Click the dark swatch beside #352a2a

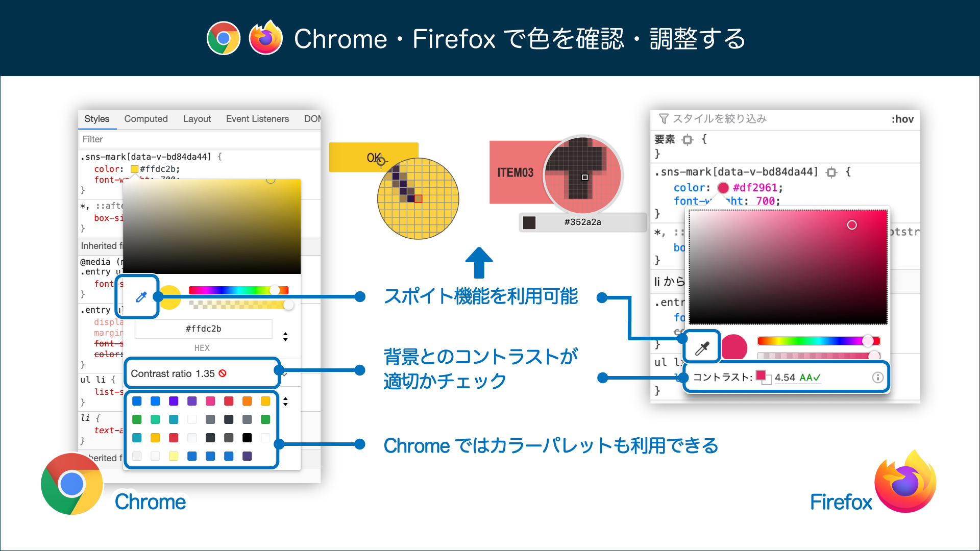pyautogui.click(x=529, y=222)
